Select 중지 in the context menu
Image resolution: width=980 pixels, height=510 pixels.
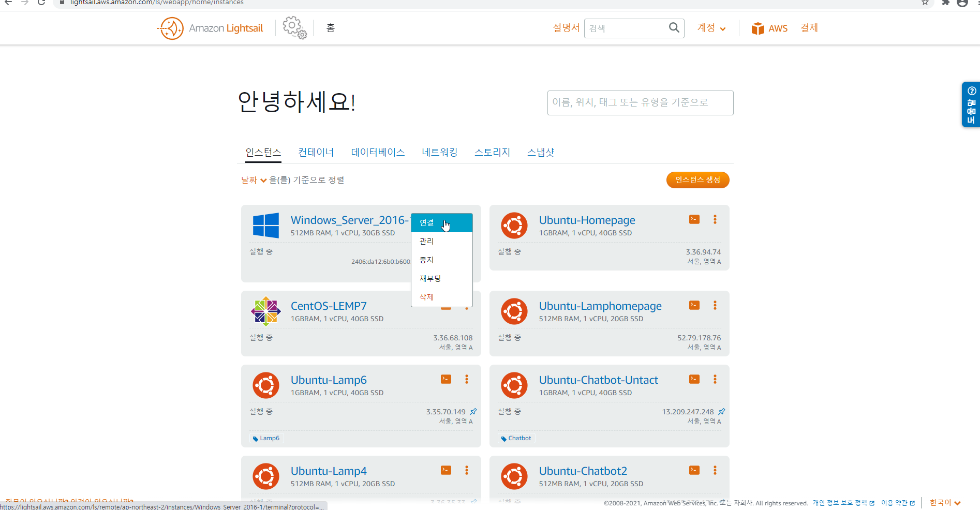point(442,260)
